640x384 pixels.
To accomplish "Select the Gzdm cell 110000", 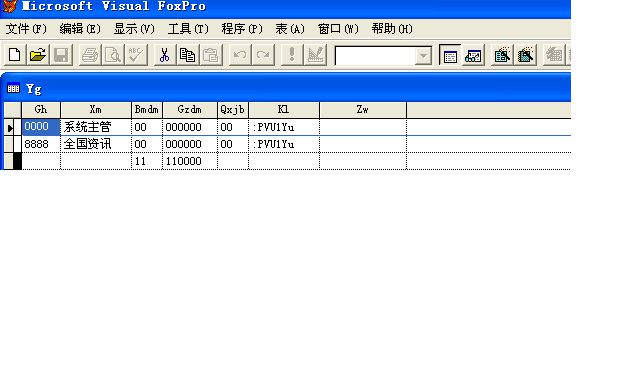I will pyautogui.click(x=190, y=161).
